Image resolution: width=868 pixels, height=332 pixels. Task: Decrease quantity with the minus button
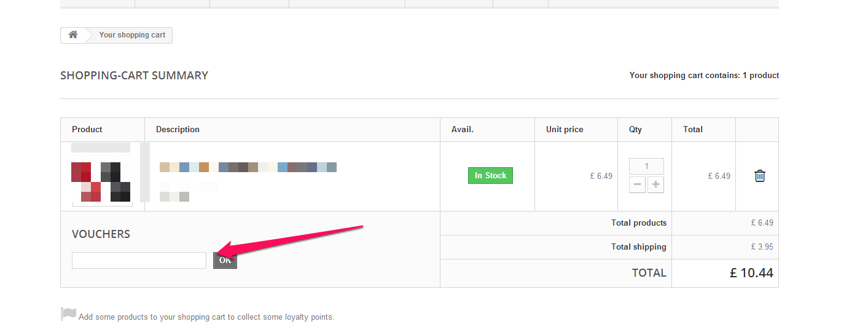[637, 184]
